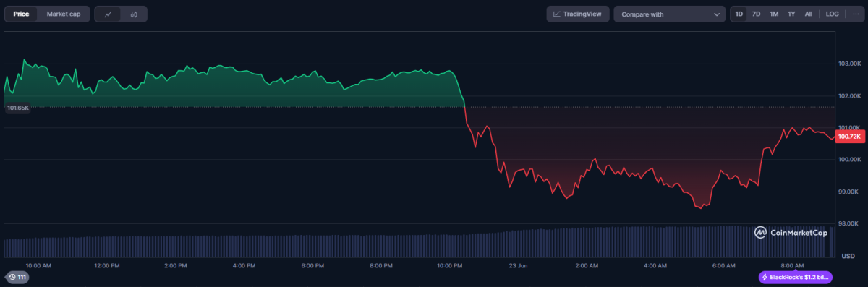Expand the Compare with chevron arrow
Viewport: 868px width, 287px height.
tap(717, 14)
